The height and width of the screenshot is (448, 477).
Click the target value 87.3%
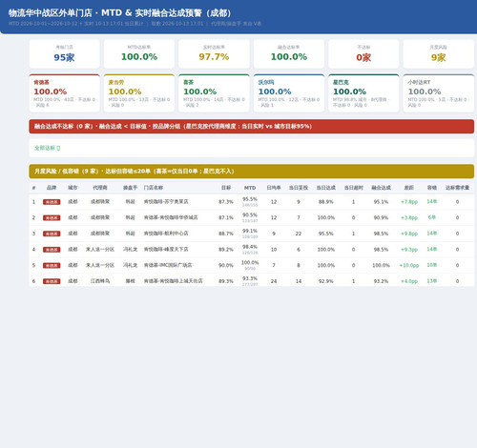[x=226, y=202]
